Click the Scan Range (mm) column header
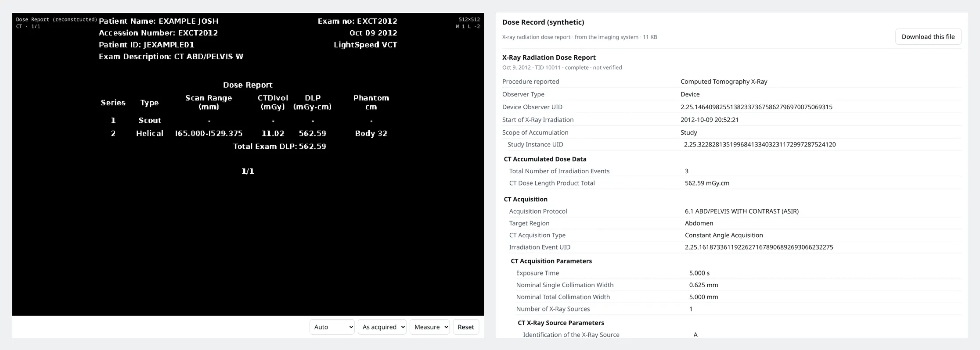 209,102
